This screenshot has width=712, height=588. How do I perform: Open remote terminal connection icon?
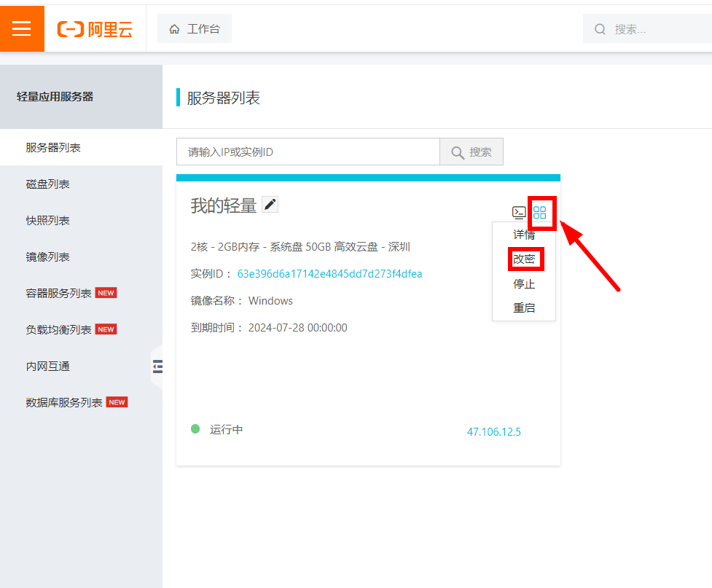coord(519,213)
